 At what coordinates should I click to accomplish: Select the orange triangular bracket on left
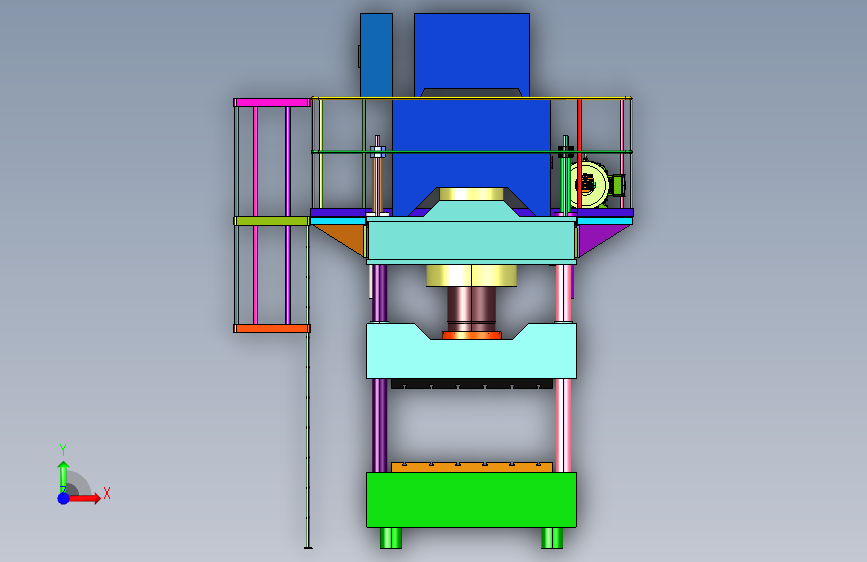[346, 237]
